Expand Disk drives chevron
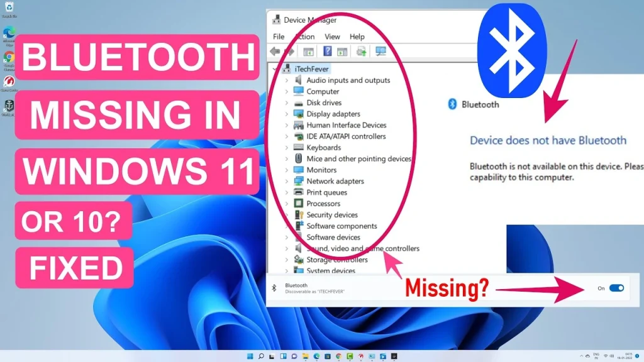This screenshot has height=362, width=644. (x=287, y=102)
